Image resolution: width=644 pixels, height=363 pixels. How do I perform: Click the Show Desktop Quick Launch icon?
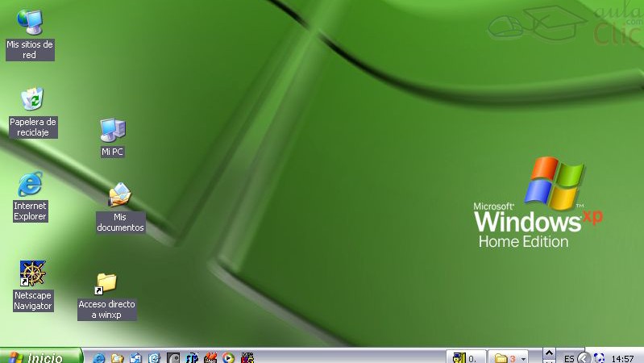(x=135, y=357)
